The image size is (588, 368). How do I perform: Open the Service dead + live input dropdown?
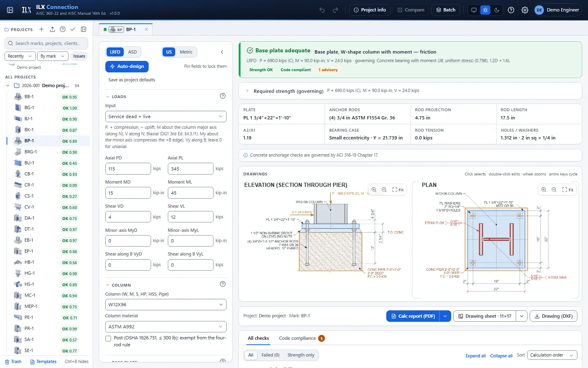[x=166, y=117]
